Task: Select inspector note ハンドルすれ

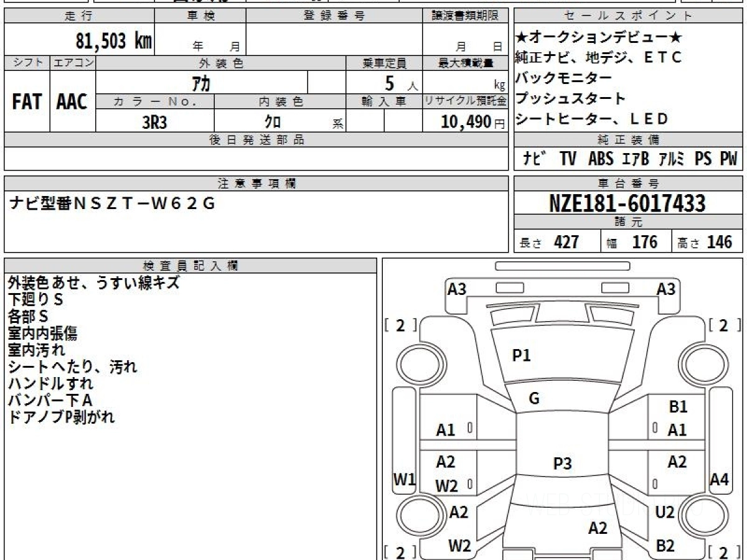Action: point(50,383)
